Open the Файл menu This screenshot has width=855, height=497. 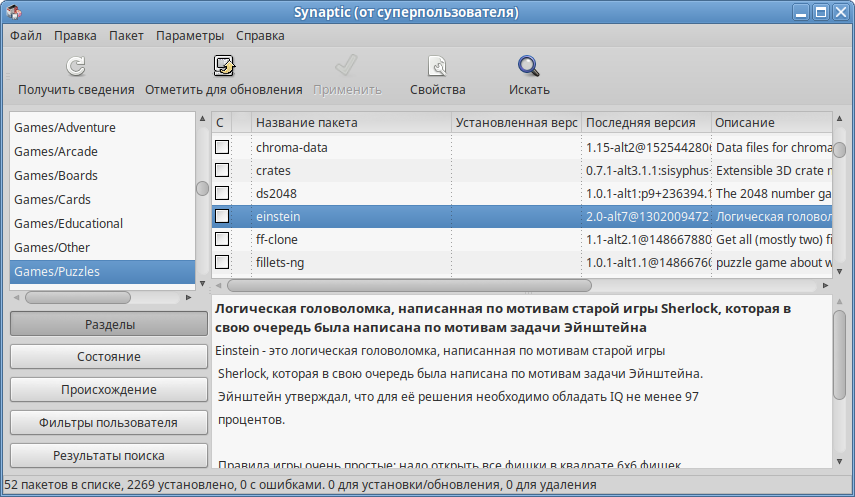tap(26, 35)
